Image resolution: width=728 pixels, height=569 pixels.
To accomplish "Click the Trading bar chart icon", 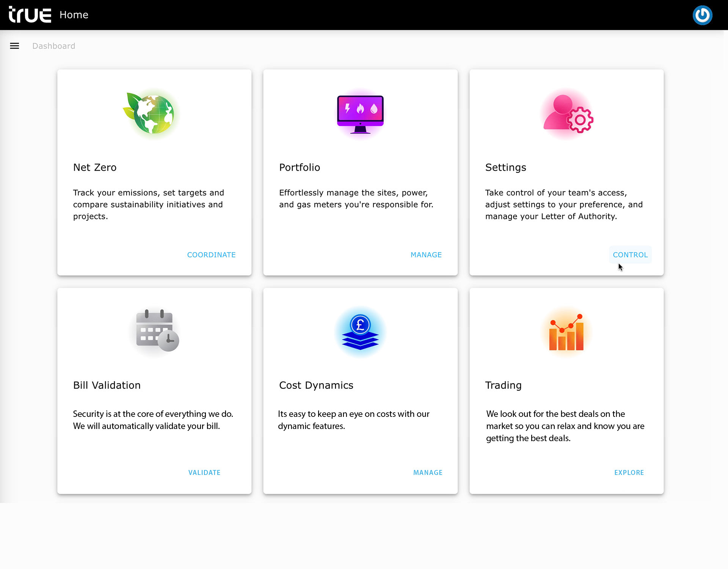I will (566, 332).
